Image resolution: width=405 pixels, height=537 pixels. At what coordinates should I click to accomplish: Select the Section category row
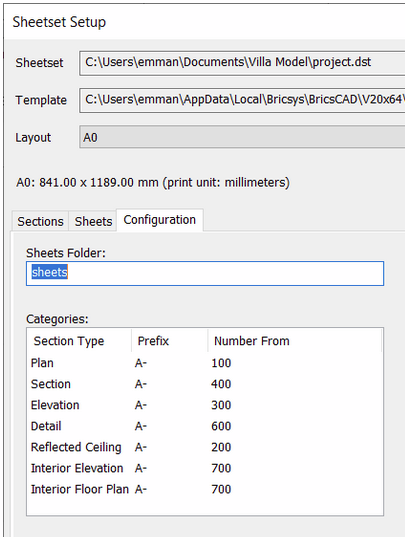click(x=205, y=384)
